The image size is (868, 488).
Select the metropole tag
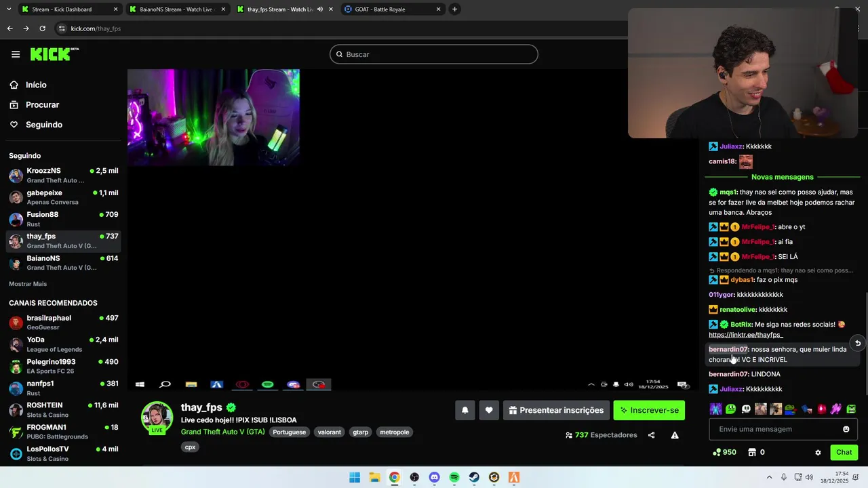395,432
